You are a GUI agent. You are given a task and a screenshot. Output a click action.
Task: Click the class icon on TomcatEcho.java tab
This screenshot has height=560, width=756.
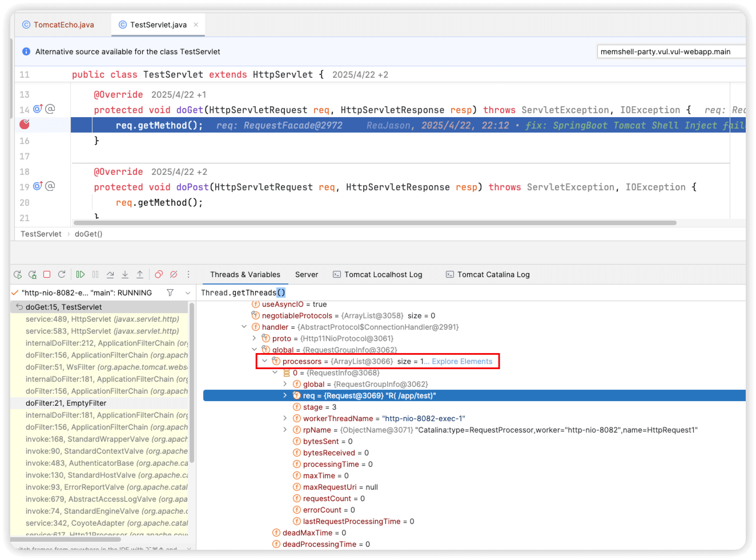(26, 25)
